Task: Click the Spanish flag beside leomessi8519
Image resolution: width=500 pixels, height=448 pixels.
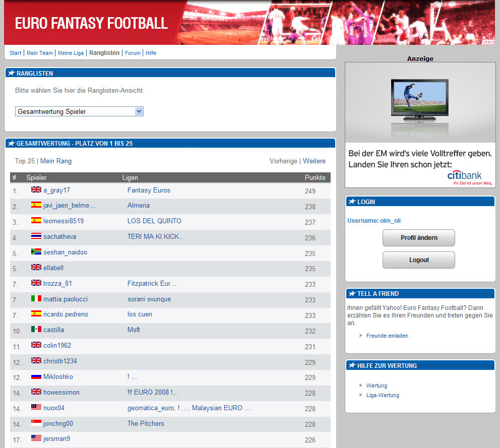Action: (36, 220)
